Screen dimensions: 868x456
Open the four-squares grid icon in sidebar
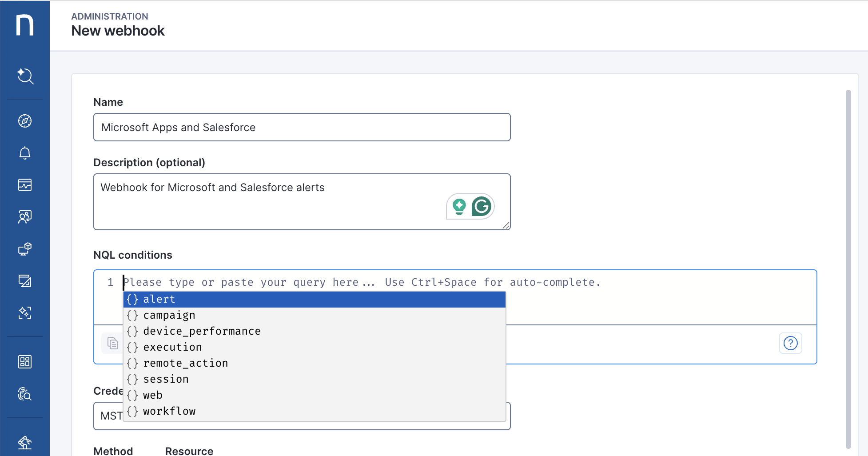click(x=25, y=362)
